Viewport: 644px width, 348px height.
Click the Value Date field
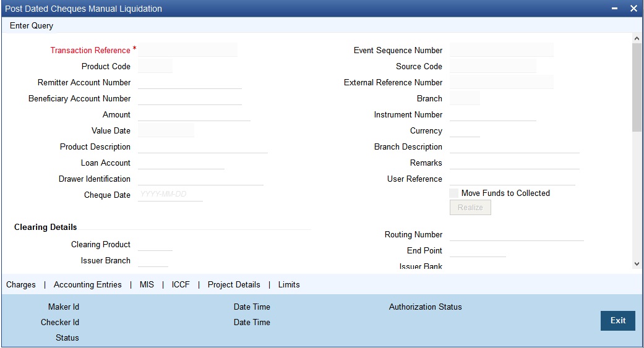tap(166, 130)
